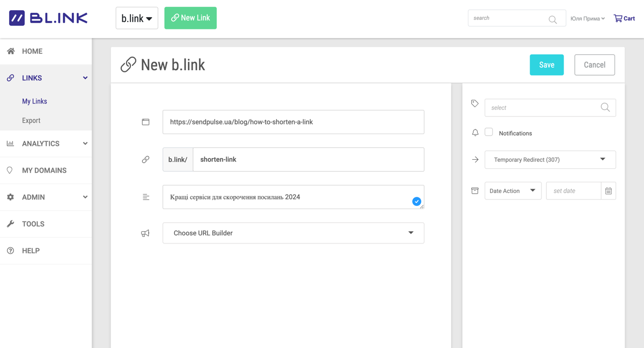Open the Choose URL Builder dropdown
Image resolution: width=644 pixels, height=348 pixels.
coord(293,233)
